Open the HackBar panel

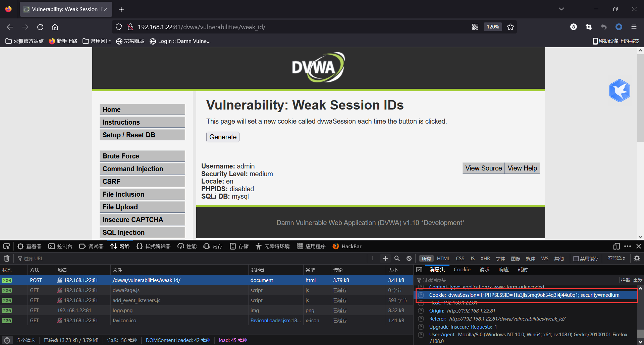point(347,247)
